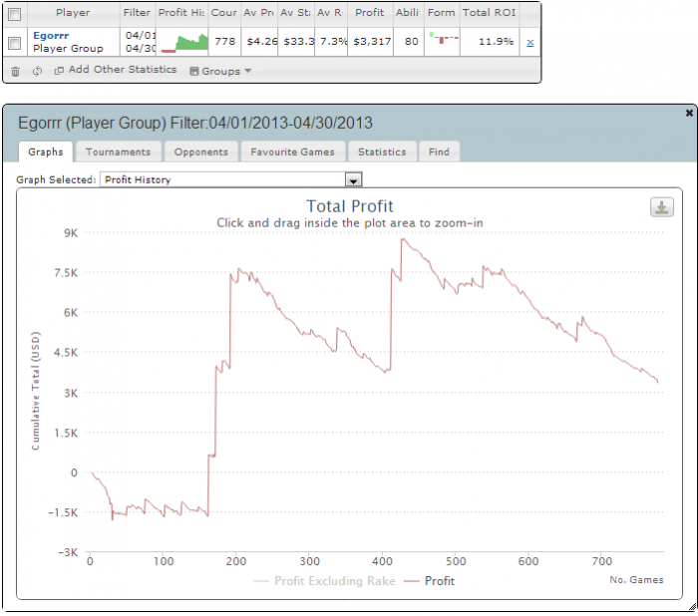Click the $4.26 average profit cell
698x616 pixels.
point(261,42)
